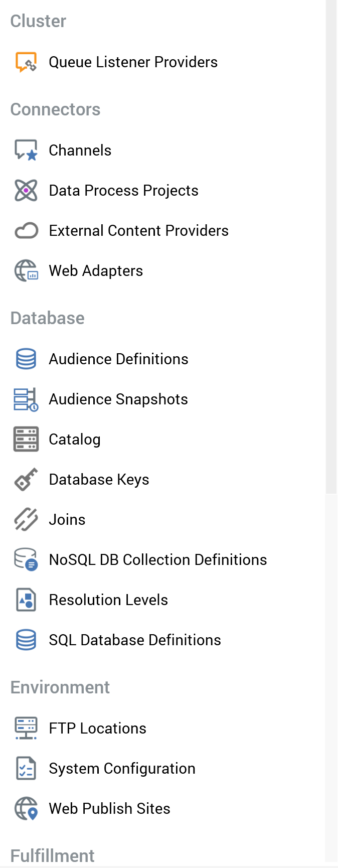Click the vertical scrollbar thumb
Image resolution: width=338 pixels, height=868 pixels.
(x=331, y=246)
